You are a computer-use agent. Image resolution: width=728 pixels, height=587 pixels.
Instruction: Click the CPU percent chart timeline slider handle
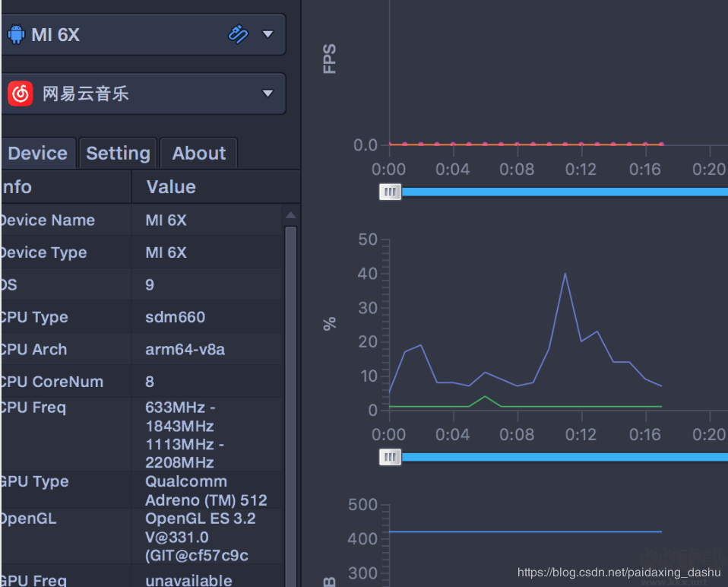(x=390, y=457)
